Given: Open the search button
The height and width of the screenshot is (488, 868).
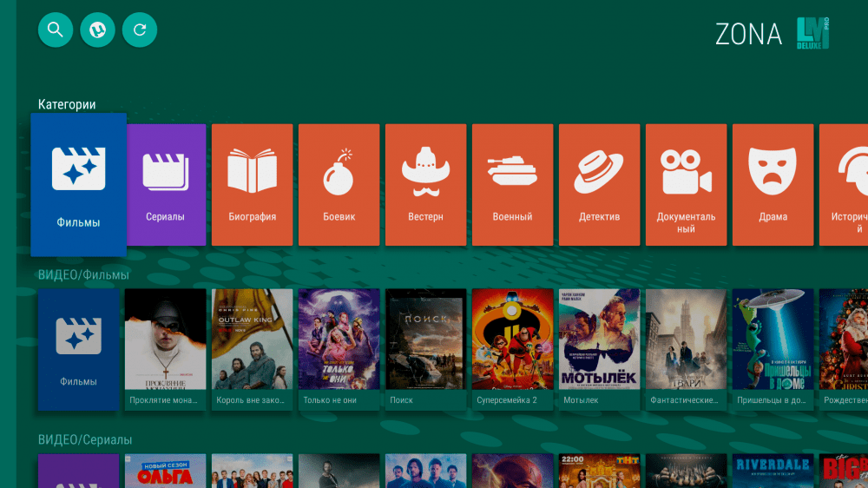Looking at the screenshot, I should [x=56, y=30].
